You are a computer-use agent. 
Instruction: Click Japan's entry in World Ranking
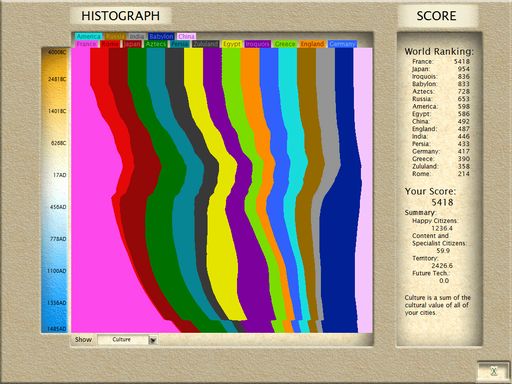tap(441, 69)
